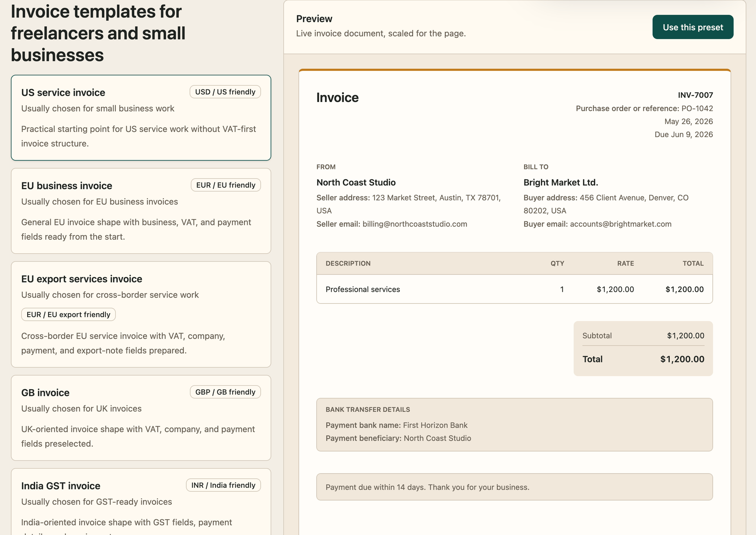Click invoice number INV-7007
756x535 pixels.
pos(695,95)
